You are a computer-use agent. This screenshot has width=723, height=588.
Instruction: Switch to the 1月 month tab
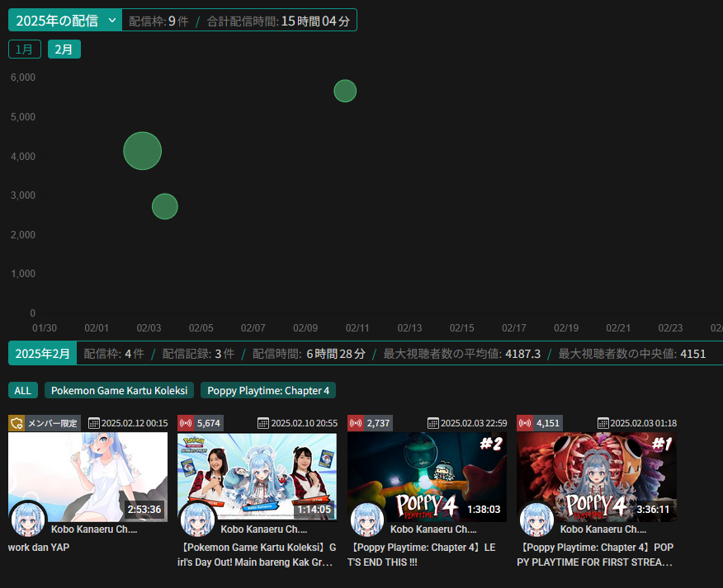tap(25, 49)
